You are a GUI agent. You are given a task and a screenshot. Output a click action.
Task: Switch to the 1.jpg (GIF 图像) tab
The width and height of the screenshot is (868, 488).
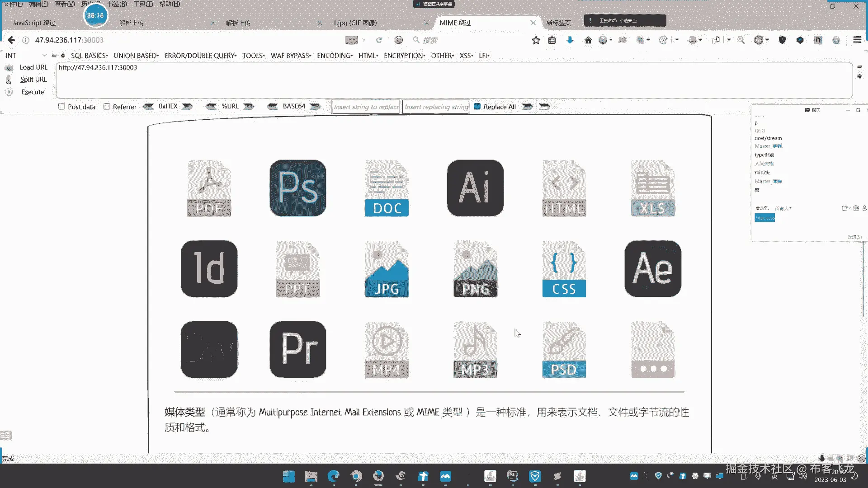click(355, 23)
